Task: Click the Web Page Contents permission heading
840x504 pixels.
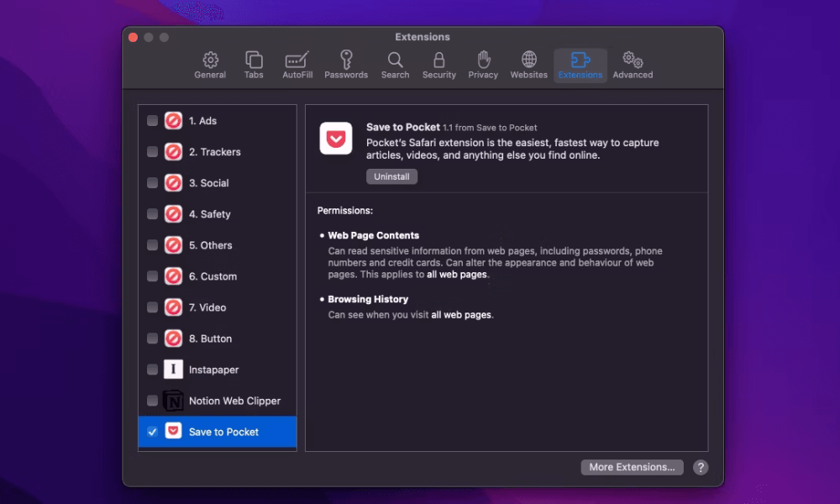Action: pyautogui.click(x=374, y=235)
